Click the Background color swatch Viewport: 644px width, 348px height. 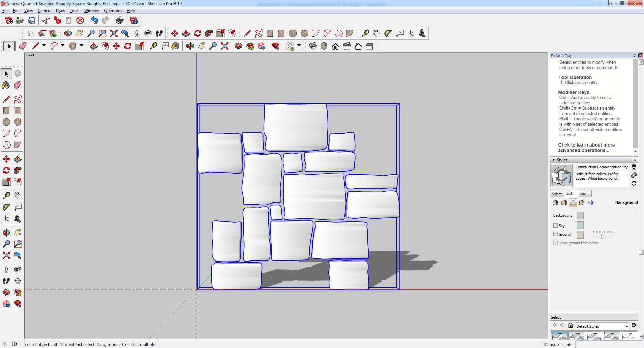pyautogui.click(x=580, y=215)
